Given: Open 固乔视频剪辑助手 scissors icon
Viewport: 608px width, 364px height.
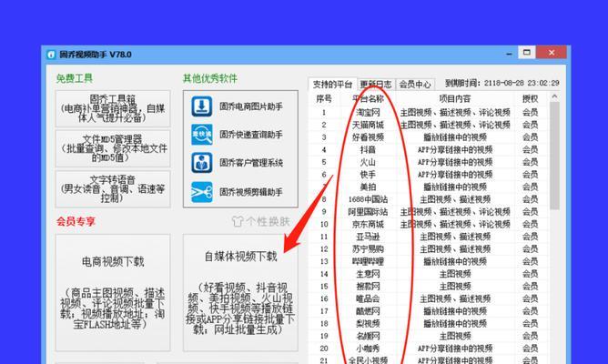Looking at the screenshot, I should (x=202, y=192).
